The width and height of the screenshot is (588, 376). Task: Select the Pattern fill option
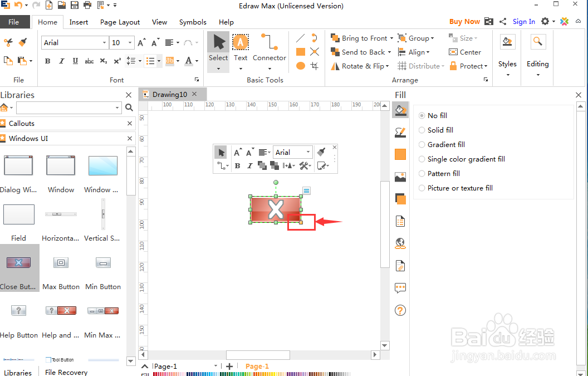click(x=439, y=173)
